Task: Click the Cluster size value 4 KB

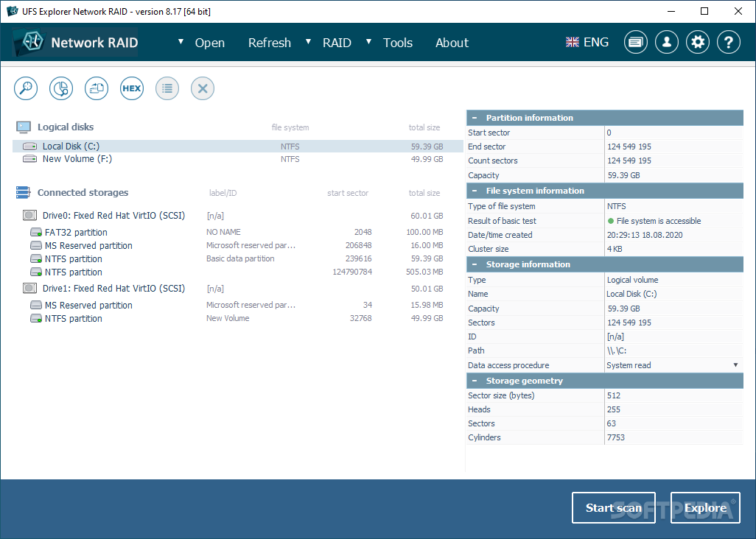Action: pos(615,249)
